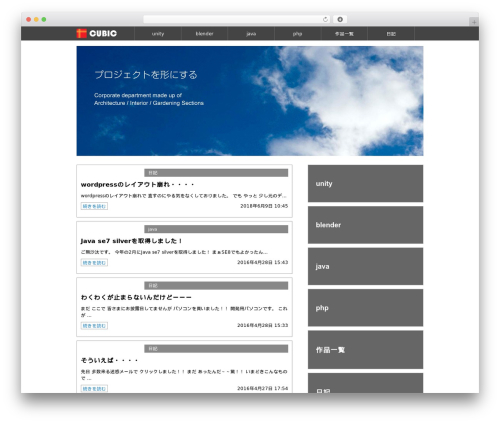The width and height of the screenshot is (500, 423).
Task: Click the post date ending 17:54
Action: pos(262,388)
